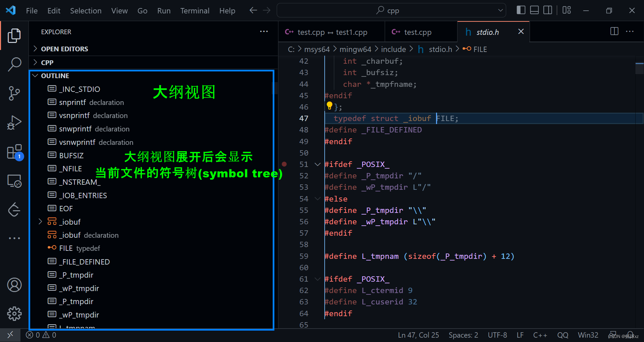Click the VS Code logo icon
Viewport: 644px width, 342px height.
coord(11,10)
